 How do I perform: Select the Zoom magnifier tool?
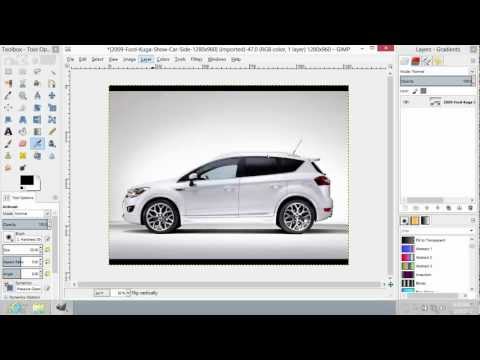tap(23, 96)
